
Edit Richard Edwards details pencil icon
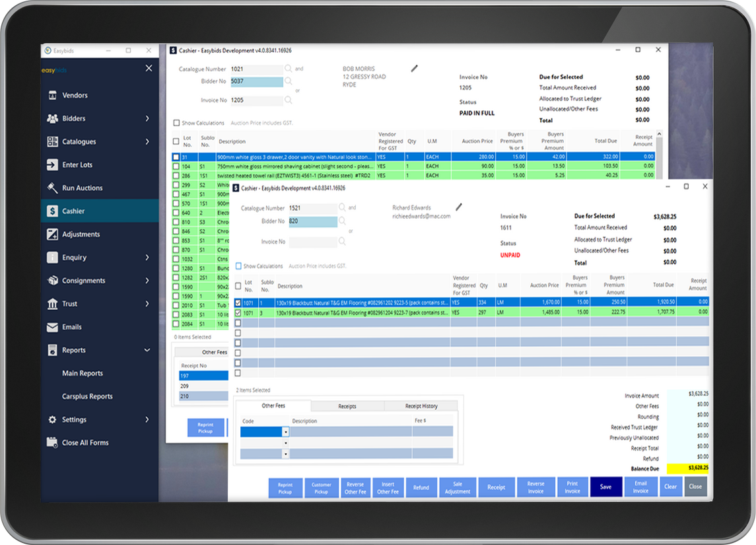tap(459, 207)
